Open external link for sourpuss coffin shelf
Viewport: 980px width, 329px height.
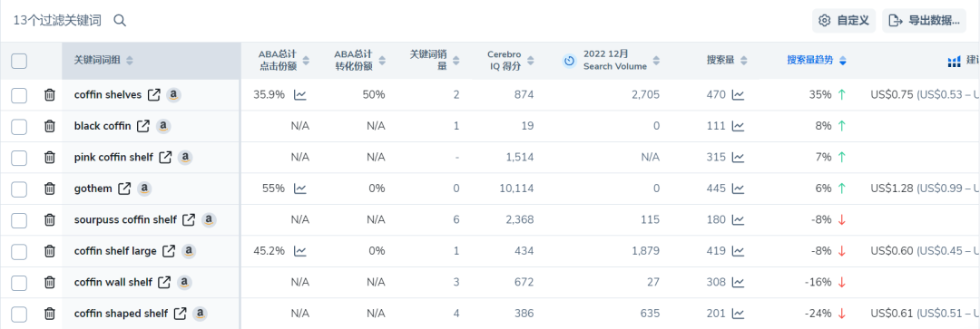(189, 219)
